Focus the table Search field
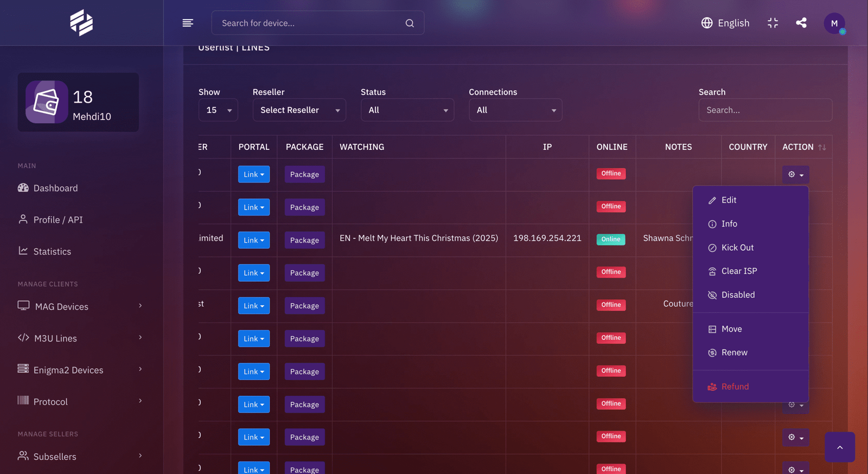 click(x=765, y=110)
